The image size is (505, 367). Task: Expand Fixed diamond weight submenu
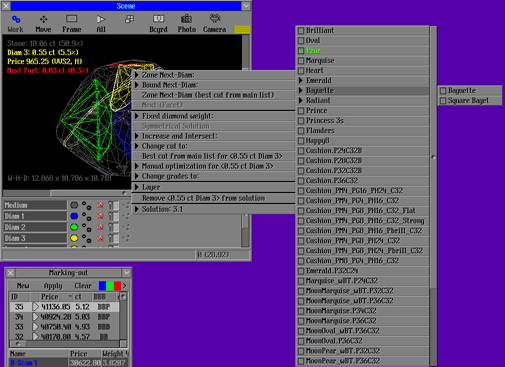coord(214,116)
